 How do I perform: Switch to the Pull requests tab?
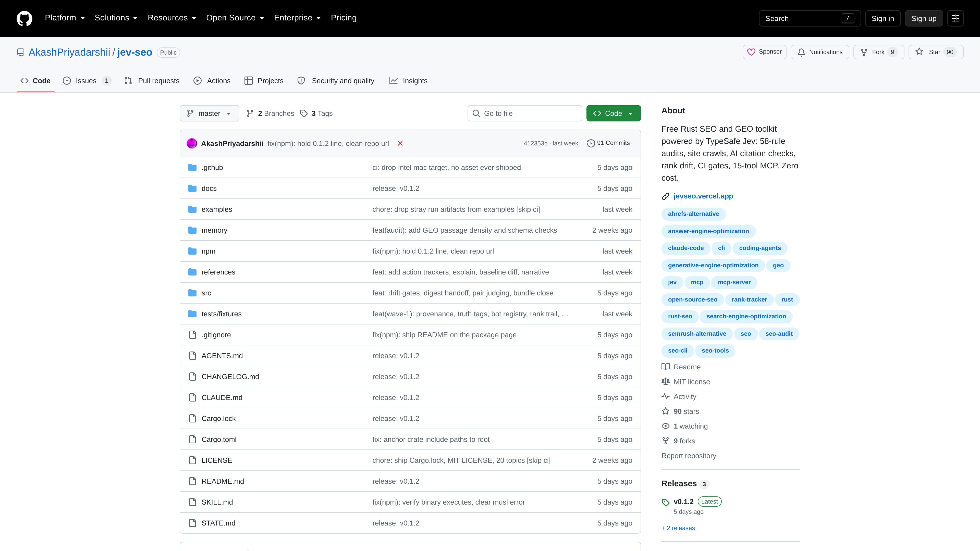click(x=152, y=81)
